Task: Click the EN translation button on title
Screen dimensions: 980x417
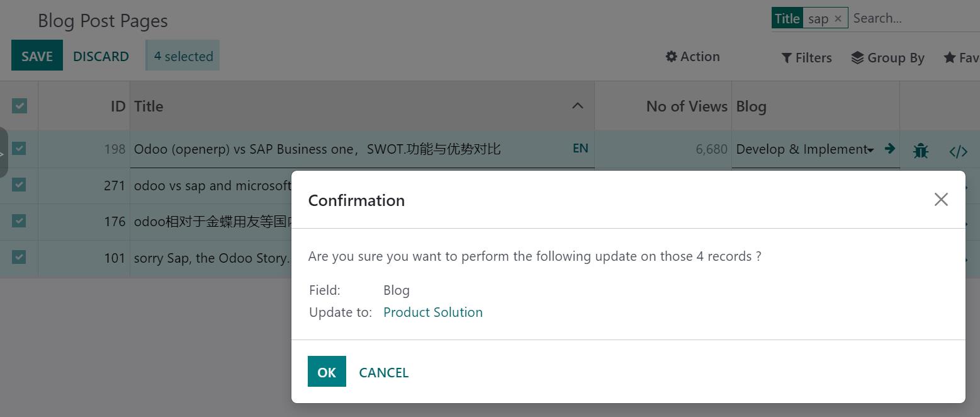Action: (580, 149)
